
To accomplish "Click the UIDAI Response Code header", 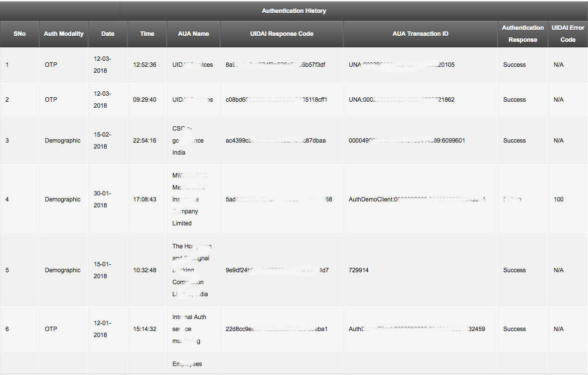I will [282, 33].
